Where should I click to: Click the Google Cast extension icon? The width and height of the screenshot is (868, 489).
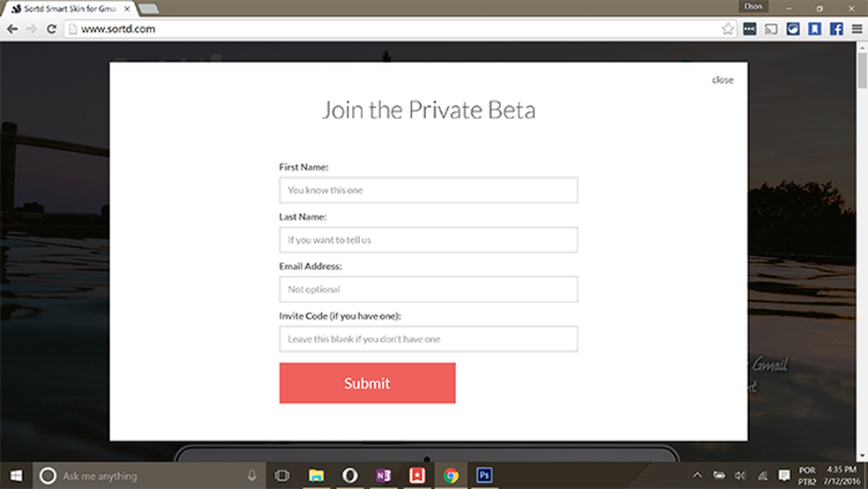[771, 28]
